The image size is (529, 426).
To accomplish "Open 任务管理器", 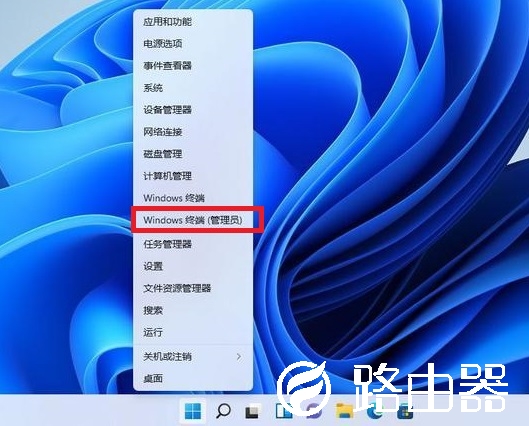I will 193,244.
